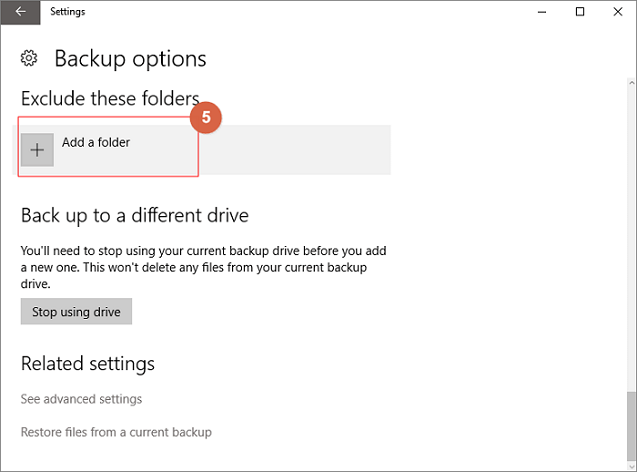The width and height of the screenshot is (637, 472).
Task: Open See advanced settings link
Action: coord(81,399)
